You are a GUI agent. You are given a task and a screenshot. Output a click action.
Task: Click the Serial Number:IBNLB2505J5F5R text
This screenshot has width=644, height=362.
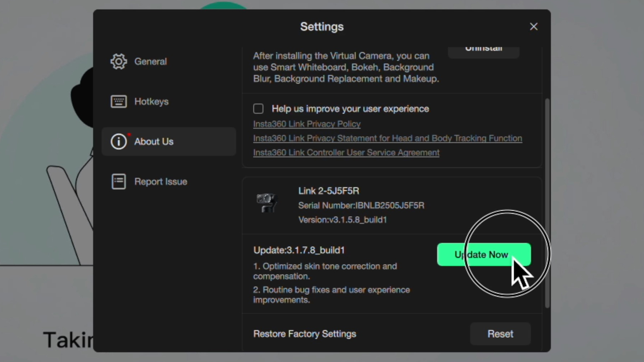[x=361, y=205]
